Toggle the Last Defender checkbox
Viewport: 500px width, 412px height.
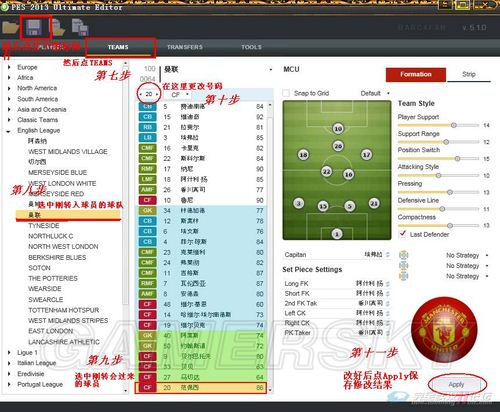pos(402,234)
